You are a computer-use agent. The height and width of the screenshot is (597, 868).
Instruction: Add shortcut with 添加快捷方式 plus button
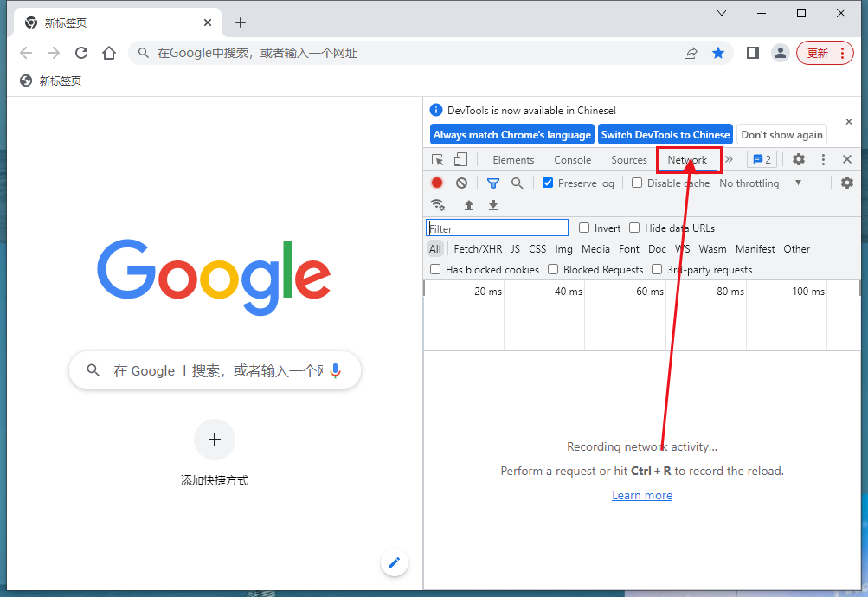click(215, 440)
